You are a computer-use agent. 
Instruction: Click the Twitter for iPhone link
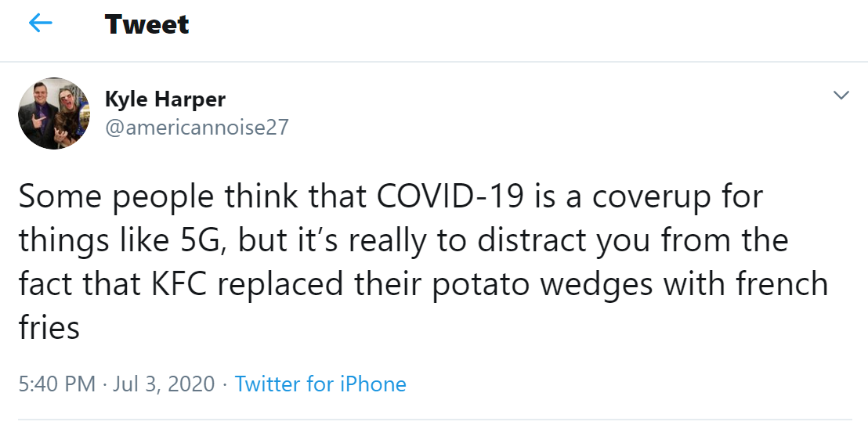coord(320,384)
